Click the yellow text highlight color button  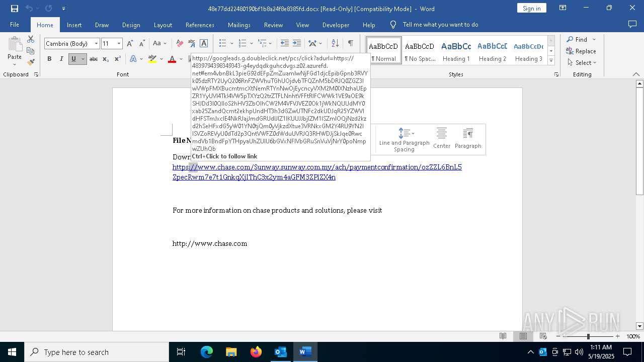point(152,59)
